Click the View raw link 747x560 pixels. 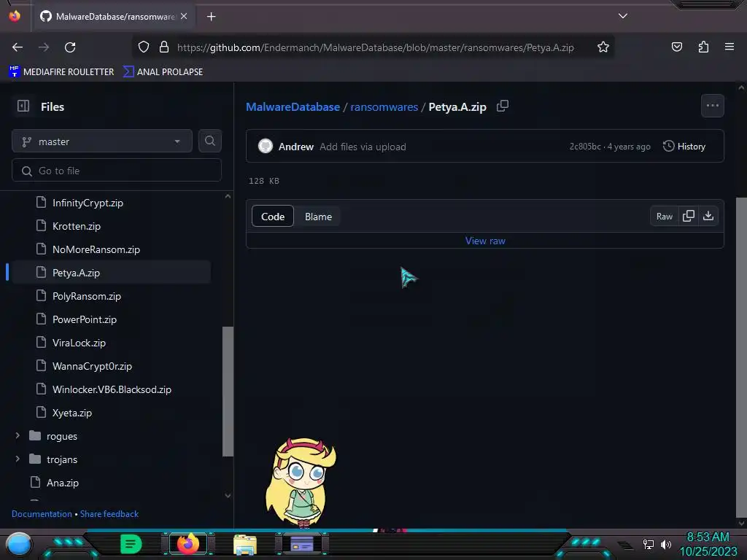[485, 241]
